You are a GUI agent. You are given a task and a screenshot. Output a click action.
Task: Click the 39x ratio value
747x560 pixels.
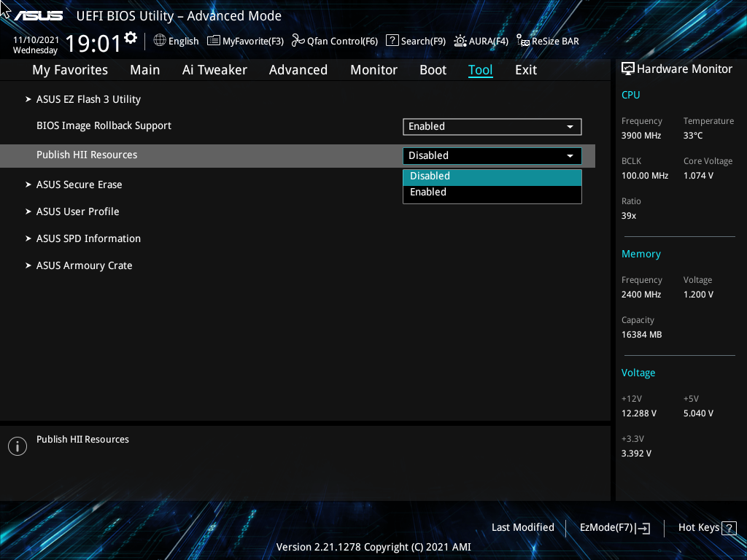(628, 216)
